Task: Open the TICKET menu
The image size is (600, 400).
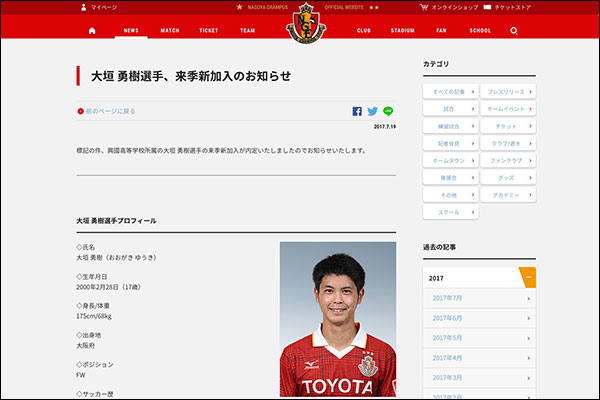Action: [209, 31]
